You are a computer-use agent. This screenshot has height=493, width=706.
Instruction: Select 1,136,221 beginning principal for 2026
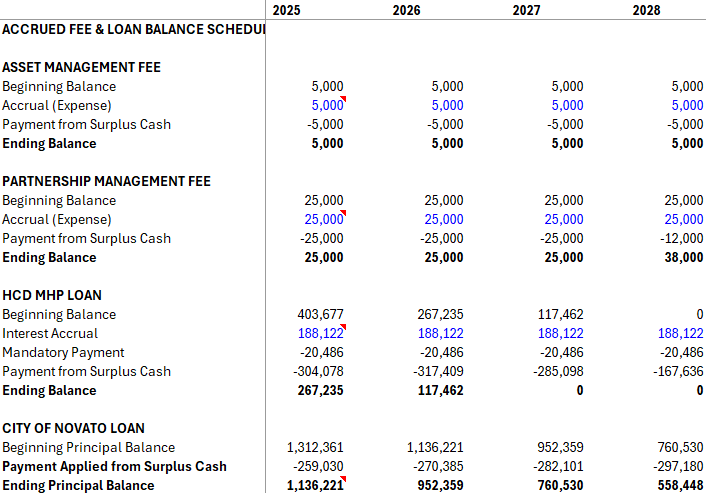[434, 447]
